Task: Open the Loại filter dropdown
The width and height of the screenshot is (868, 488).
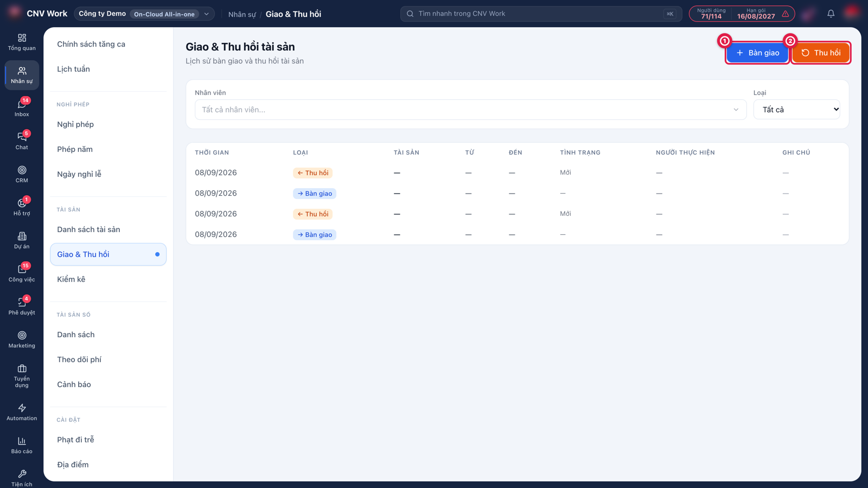Action: coord(796,110)
